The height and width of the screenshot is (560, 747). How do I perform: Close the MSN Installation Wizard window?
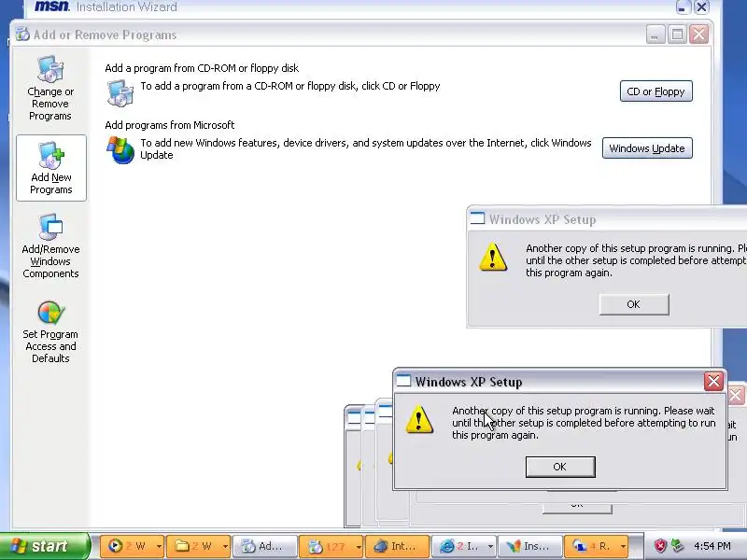pos(701,7)
